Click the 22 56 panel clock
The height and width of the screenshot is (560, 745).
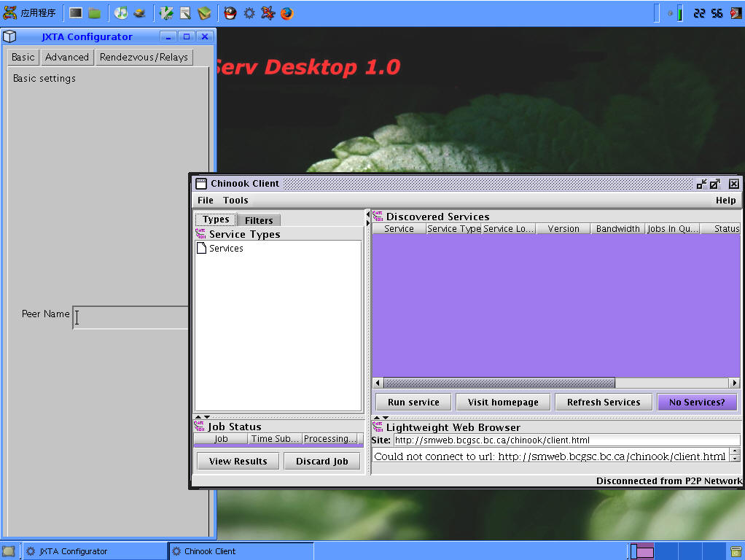[708, 13]
